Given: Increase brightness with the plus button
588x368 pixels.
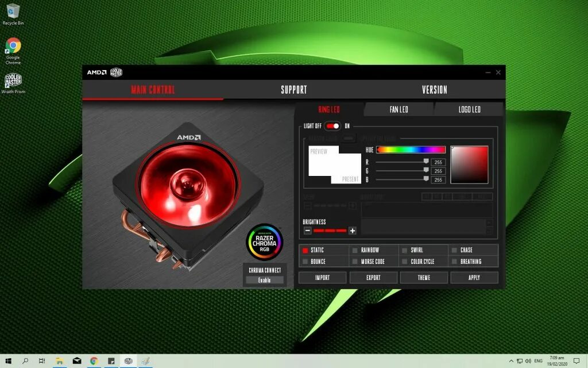Looking at the screenshot, I should pos(352,231).
